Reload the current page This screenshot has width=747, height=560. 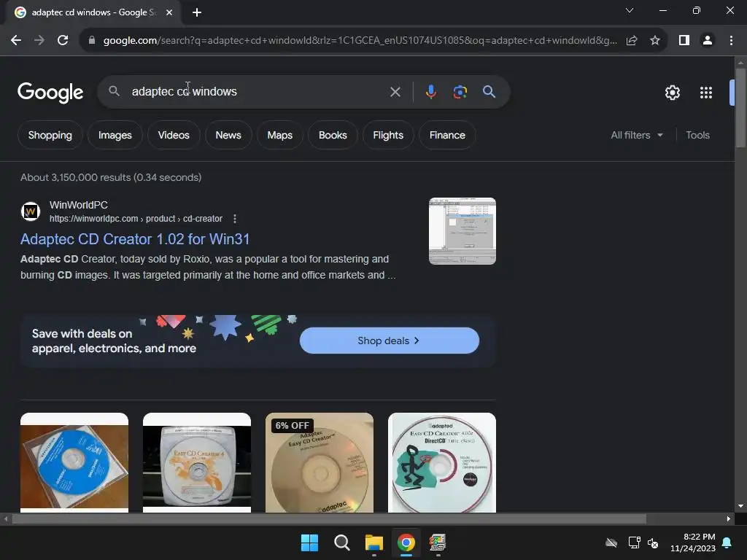point(63,41)
